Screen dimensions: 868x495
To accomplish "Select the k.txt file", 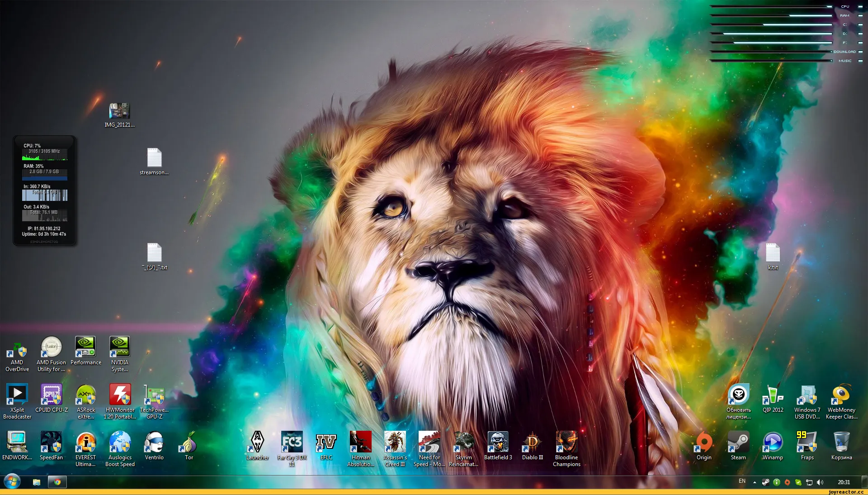I will (x=773, y=257).
